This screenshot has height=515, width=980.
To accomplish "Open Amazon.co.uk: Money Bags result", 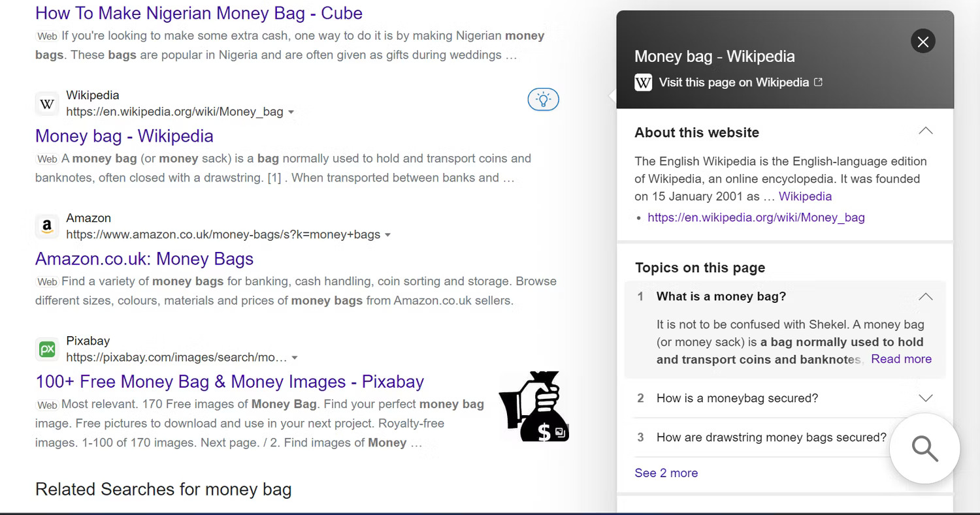I will coord(144,258).
